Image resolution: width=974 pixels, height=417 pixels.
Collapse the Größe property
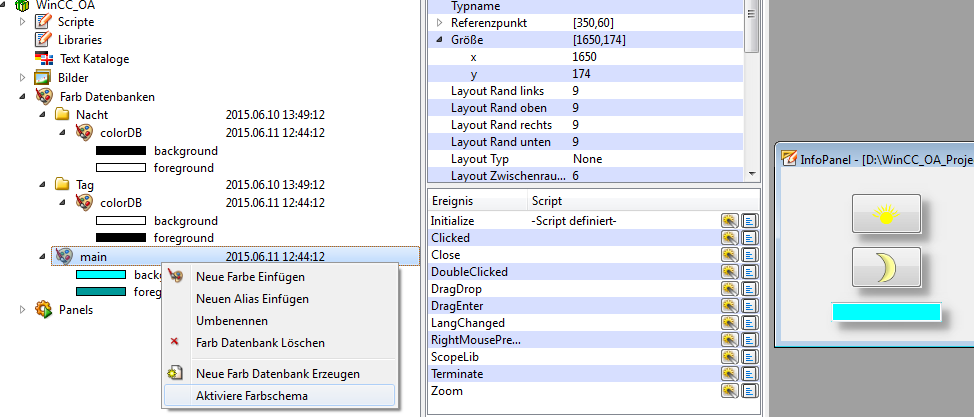tap(440, 40)
